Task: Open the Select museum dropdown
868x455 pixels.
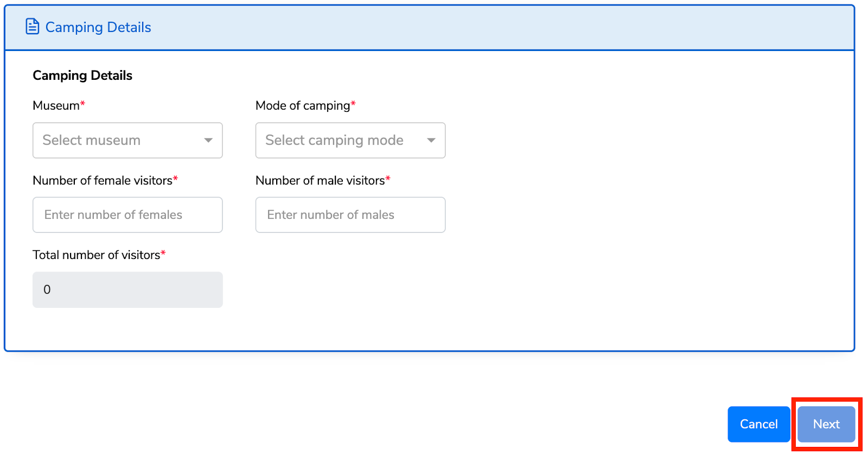Action: (x=127, y=140)
